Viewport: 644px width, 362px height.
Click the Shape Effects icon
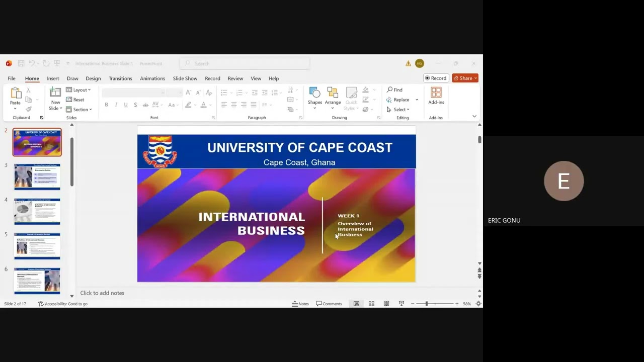pos(366,109)
